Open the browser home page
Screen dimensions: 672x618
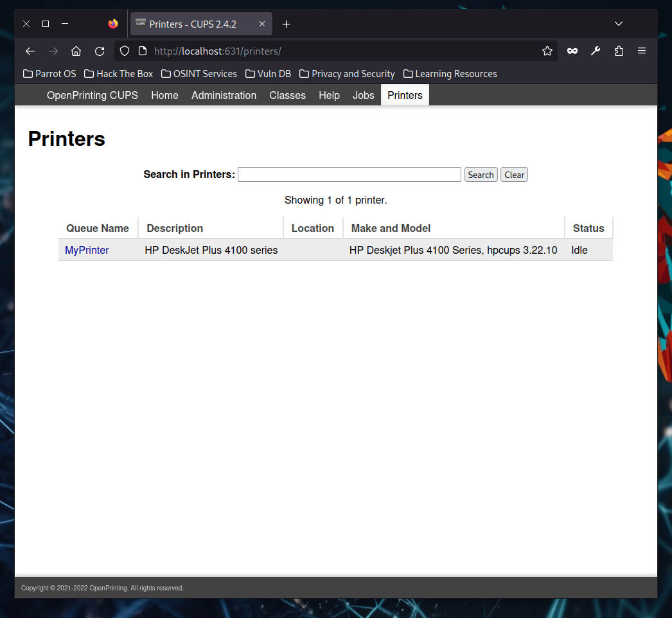(76, 51)
